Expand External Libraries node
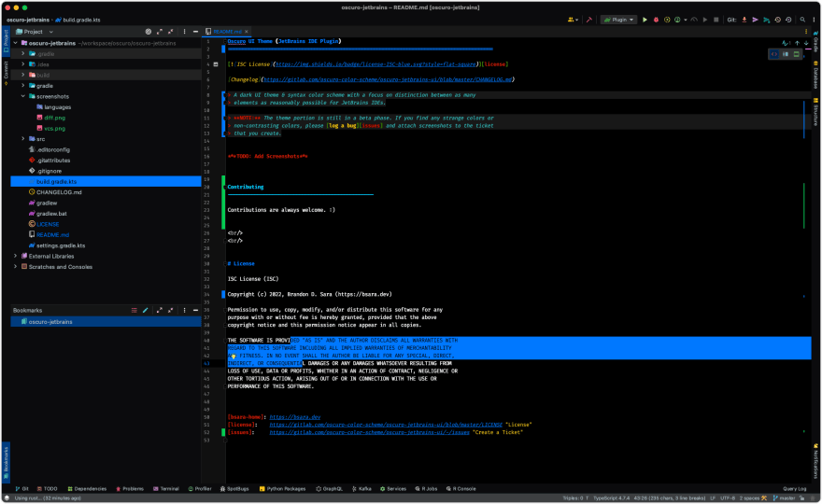The height and width of the screenshot is (504, 822). [16, 256]
